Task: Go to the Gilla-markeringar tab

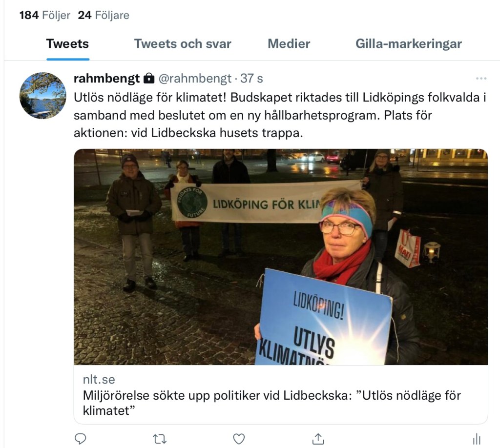Action: (x=409, y=43)
